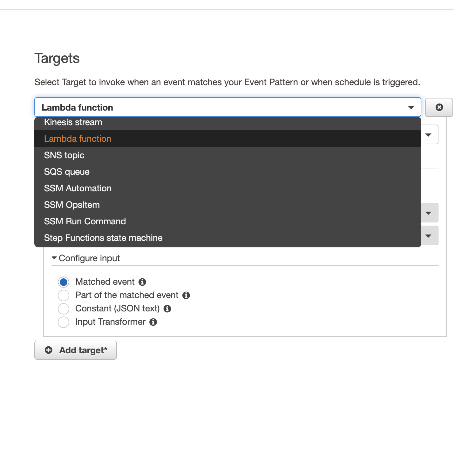Select highlighted Lambda function list entry
This screenshot has width=462, height=476.
coord(78,139)
